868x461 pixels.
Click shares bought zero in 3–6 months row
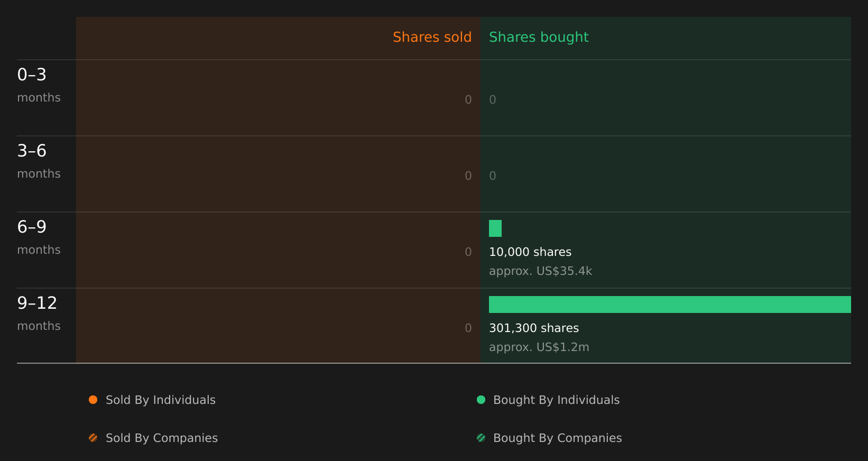493,176
